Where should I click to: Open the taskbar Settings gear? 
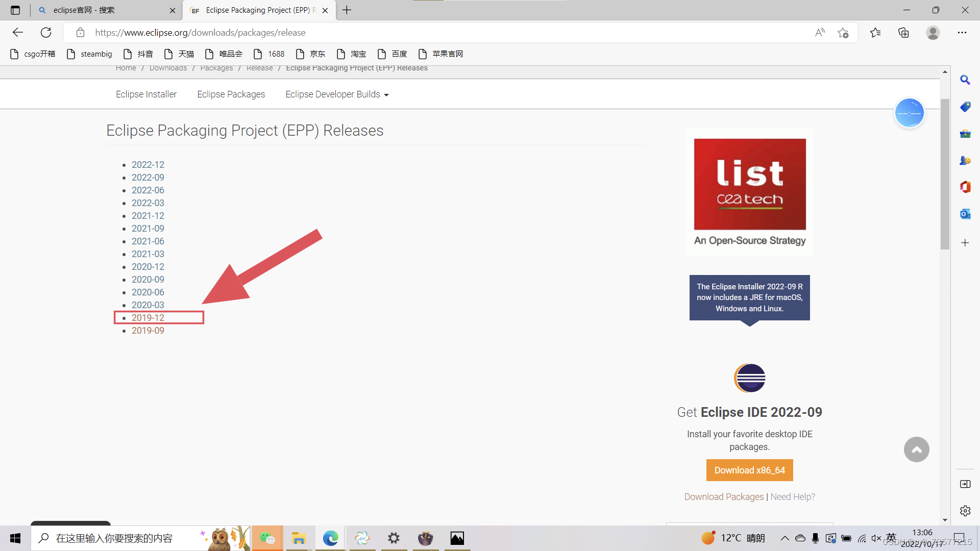394,538
